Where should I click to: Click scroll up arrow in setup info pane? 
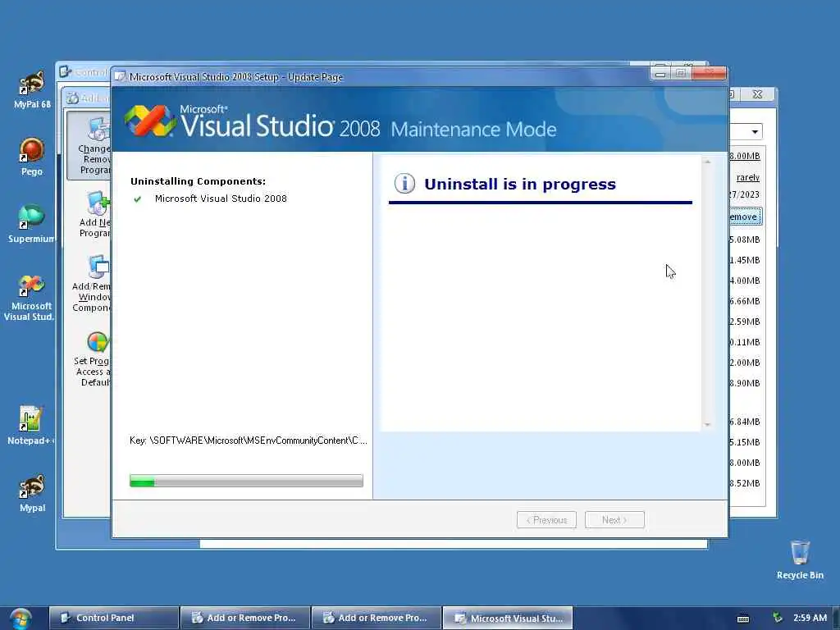(707, 162)
